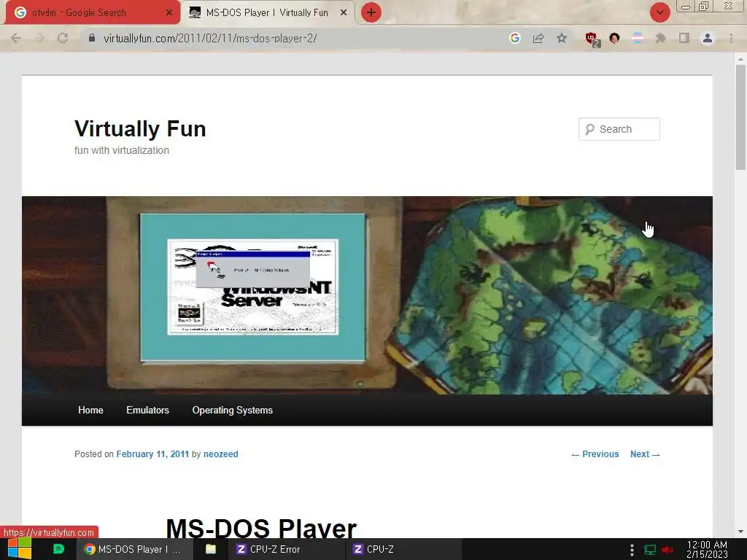Share this page using the share icon
Screen dimensions: 747x560
click(538, 38)
